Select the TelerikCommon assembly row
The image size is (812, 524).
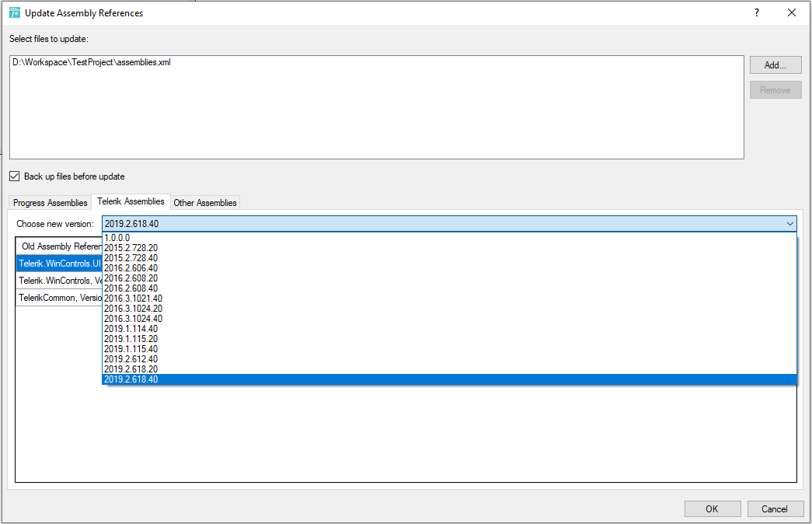59,298
